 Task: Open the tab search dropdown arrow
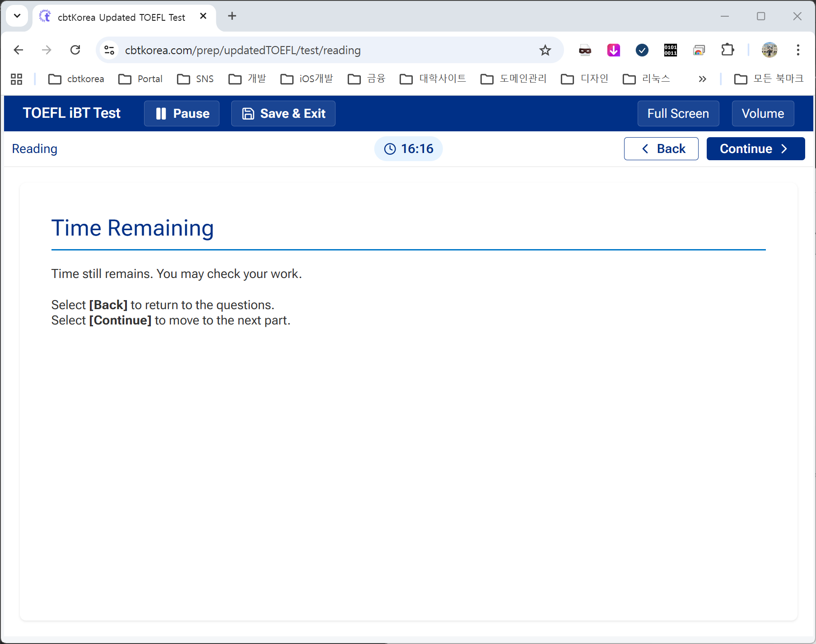(17, 16)
